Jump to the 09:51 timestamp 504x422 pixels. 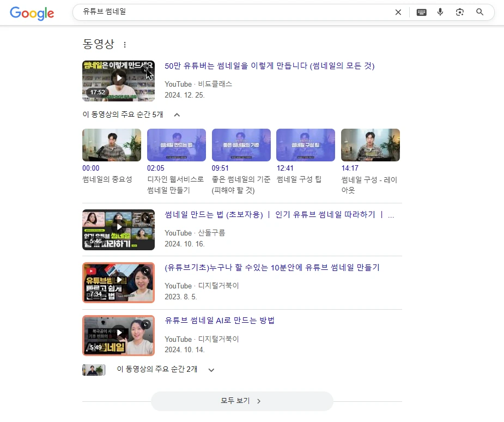pos(220,168)
